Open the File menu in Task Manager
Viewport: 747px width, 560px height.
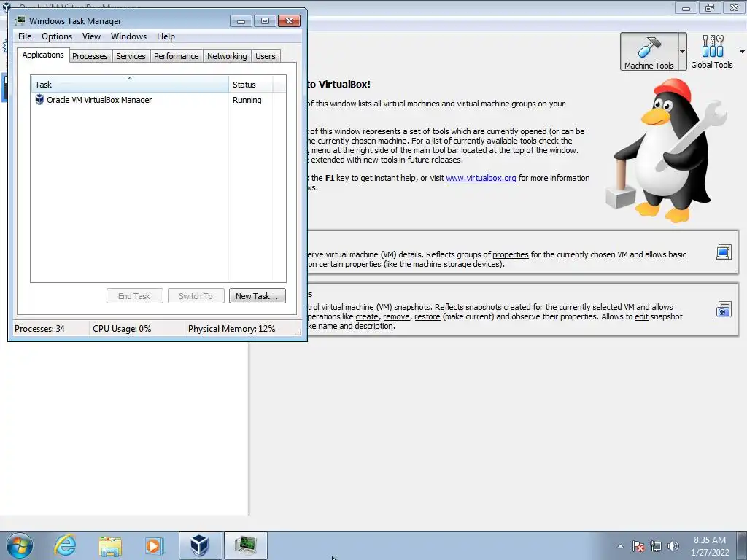point(25,36)
